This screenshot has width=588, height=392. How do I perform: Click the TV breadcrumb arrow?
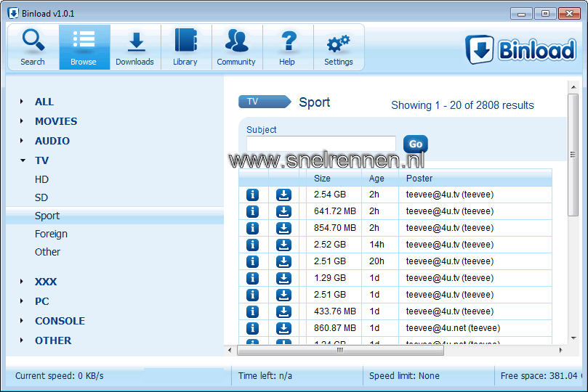tap(265, 102)
